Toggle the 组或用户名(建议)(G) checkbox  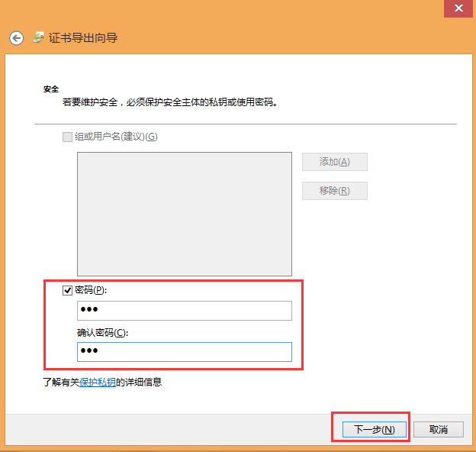67,137
